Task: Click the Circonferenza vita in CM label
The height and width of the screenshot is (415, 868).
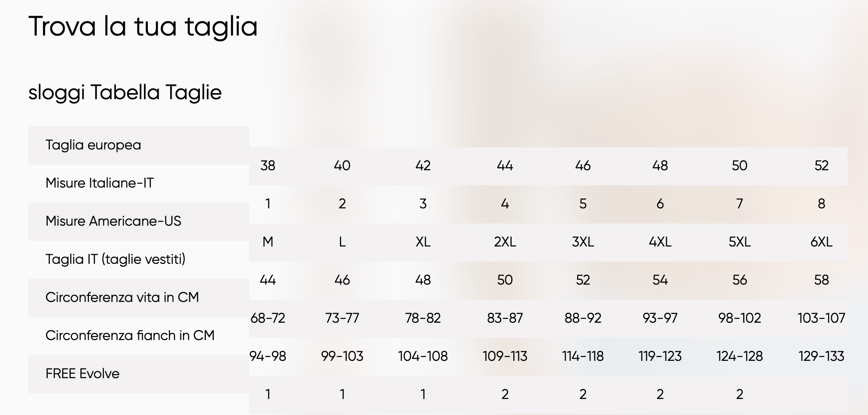Action: point(122,298)
